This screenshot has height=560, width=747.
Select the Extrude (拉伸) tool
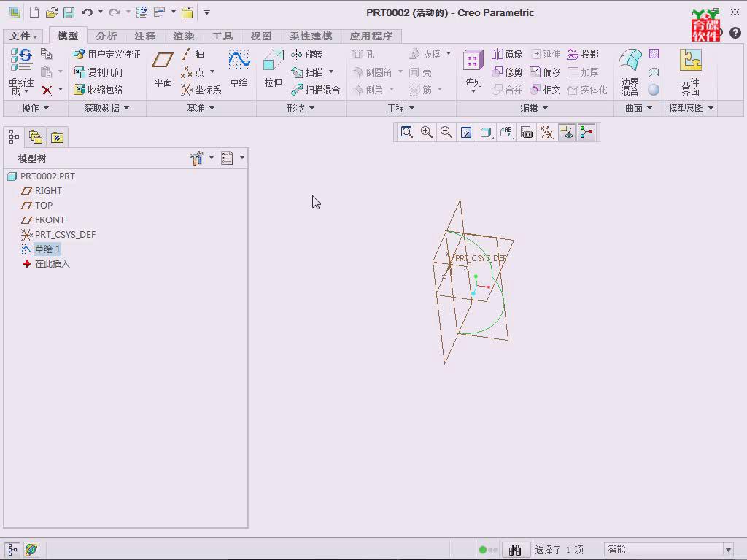(274, 69)
